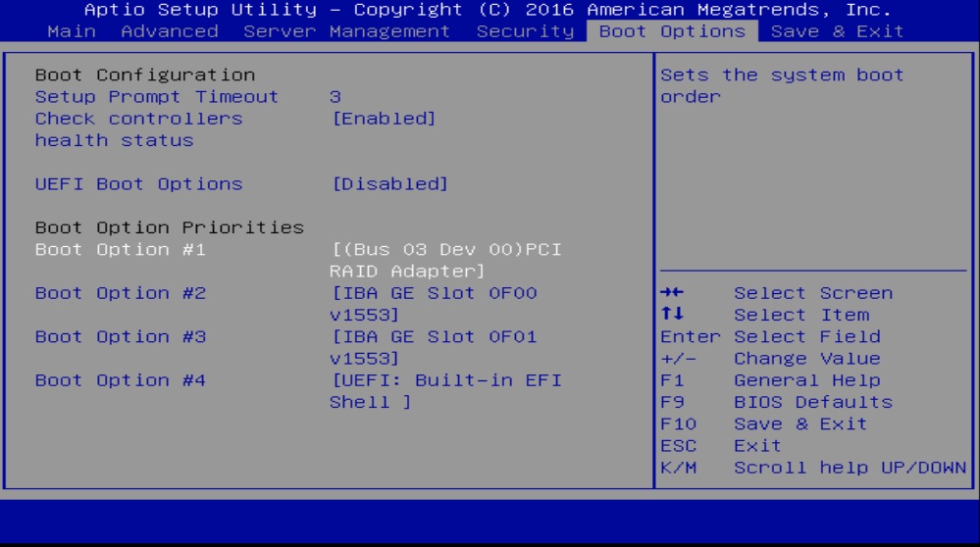Click the F1 General Help hint
The width and height of the screenshot is (980, 547).
pyautogui.click(x=771, y=381)
